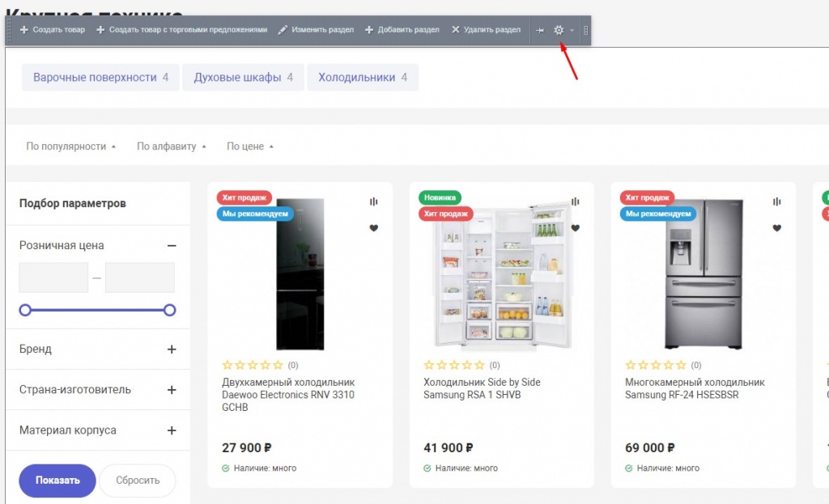Toggle heart on Samsung RF-24 HSESBSR card

click(x=776, y=228)
